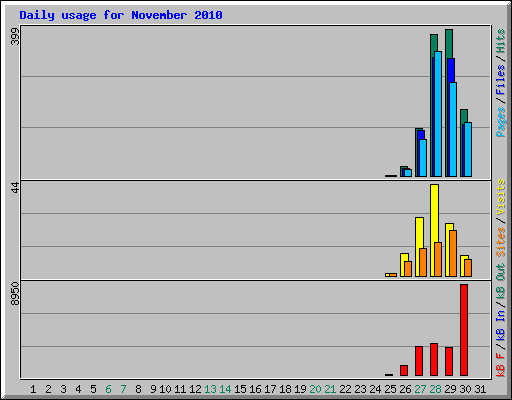The width and height of the screenshot is (512, 400).
Task: Click the cyan Pages bar for day 29
Action: click(x=453, y=129)
